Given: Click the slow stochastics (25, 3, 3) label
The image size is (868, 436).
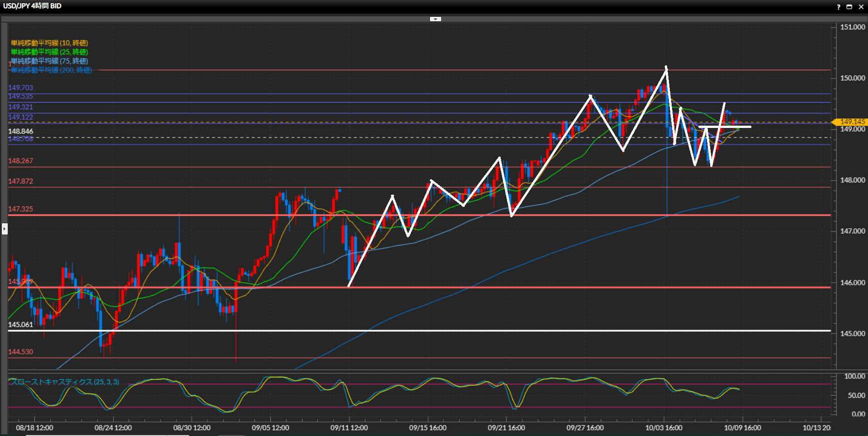Looking at the screenshot, I should [x=64, y=382].
